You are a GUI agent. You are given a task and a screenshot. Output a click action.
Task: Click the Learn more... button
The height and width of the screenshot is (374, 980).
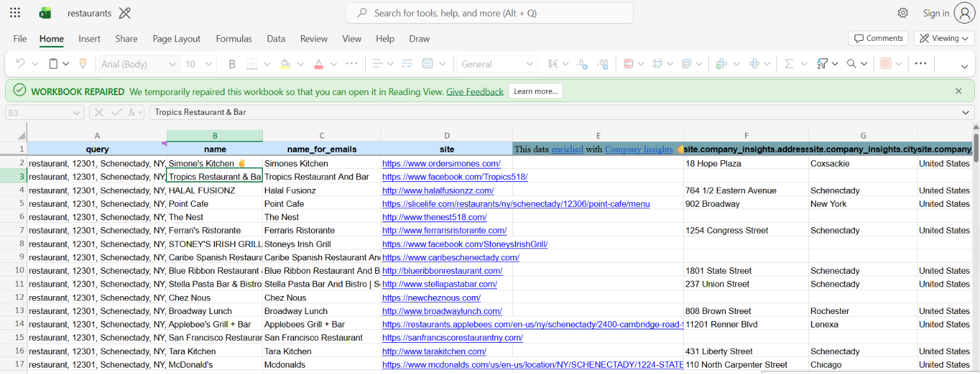point(536,91)
